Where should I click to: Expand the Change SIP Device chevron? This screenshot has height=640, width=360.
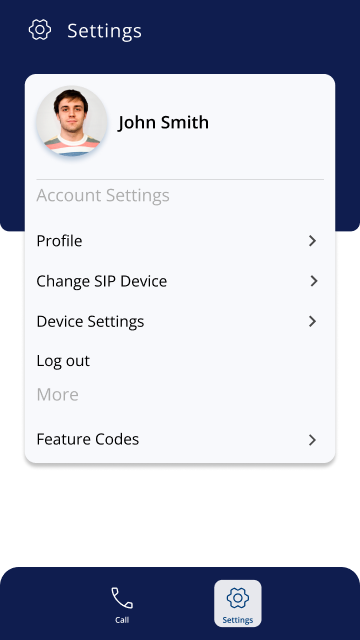(x=313, y=281)
